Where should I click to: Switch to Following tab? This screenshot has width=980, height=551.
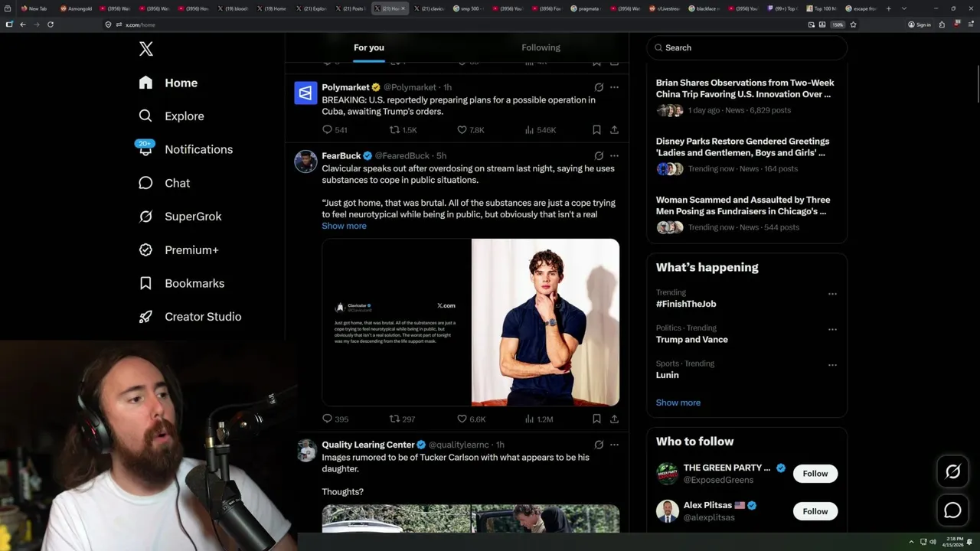[x=541, y=47]
